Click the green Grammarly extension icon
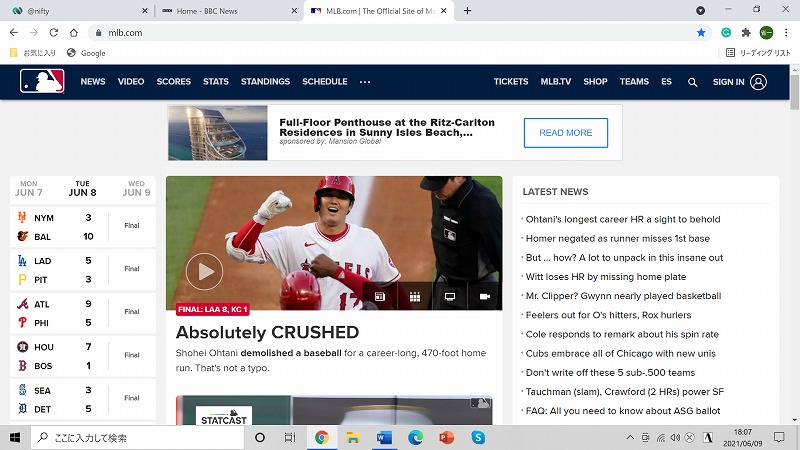 726,33
